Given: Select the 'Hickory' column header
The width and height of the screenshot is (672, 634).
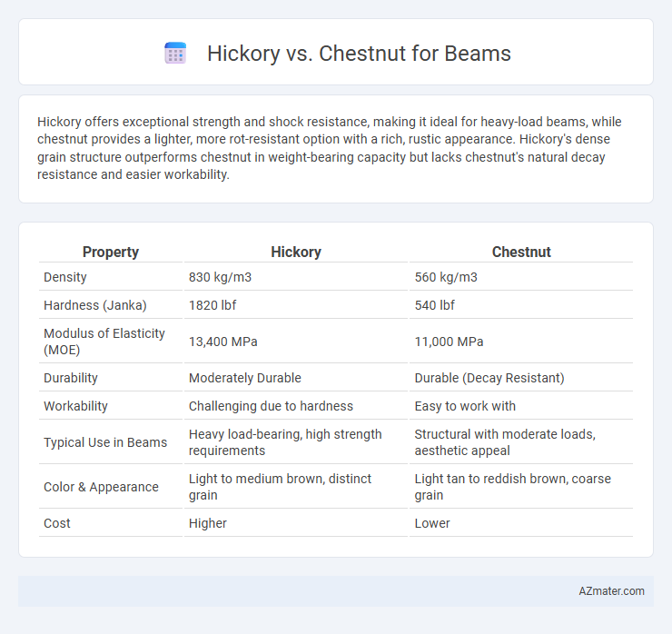Looking at the screenshot, I should 296,252.
